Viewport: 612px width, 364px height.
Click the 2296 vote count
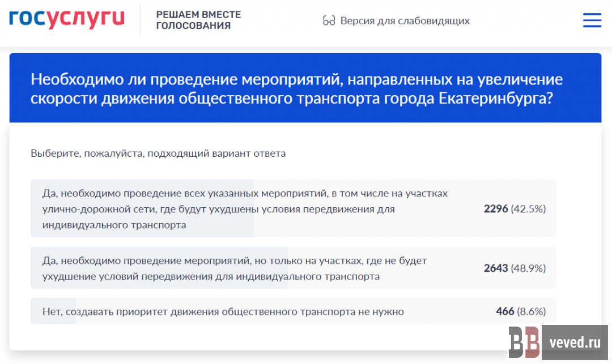coord(496,209)
